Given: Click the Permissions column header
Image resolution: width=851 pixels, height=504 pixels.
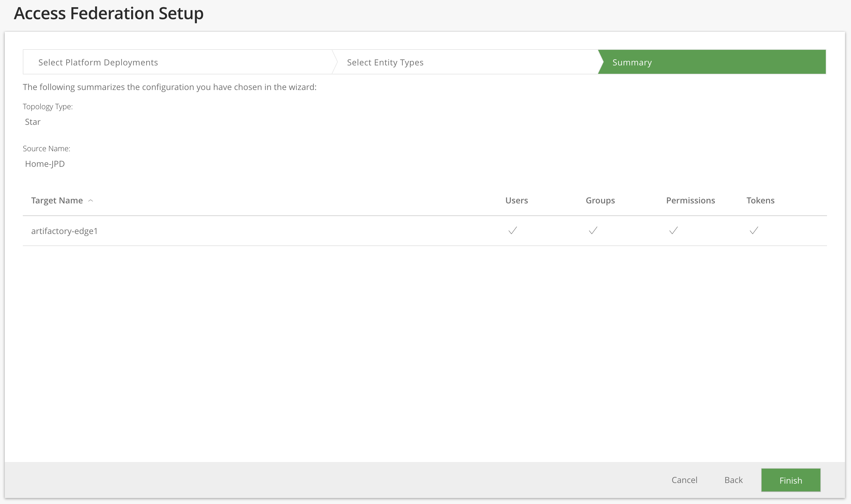Looking at the screenshot, I should click(x=690, y=200).
